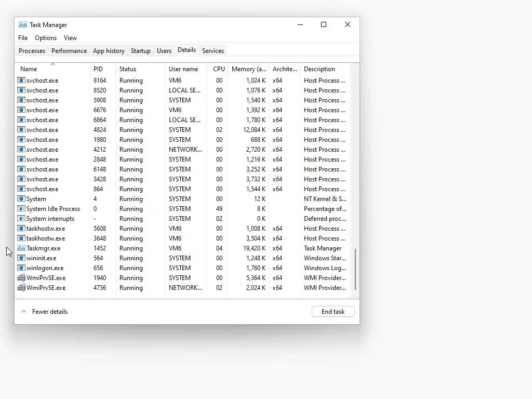Switch to the App history tab
The height and width of the screenshot is (399, 532).
(x=109, y=50)
